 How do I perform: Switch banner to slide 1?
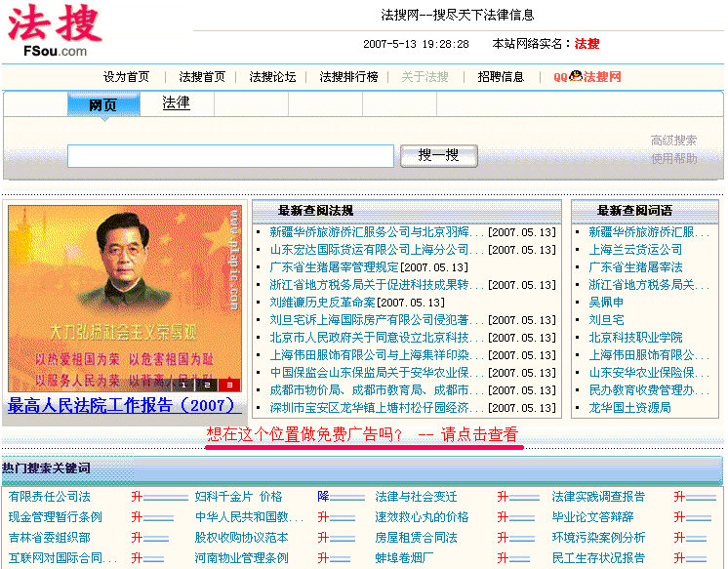182,385
